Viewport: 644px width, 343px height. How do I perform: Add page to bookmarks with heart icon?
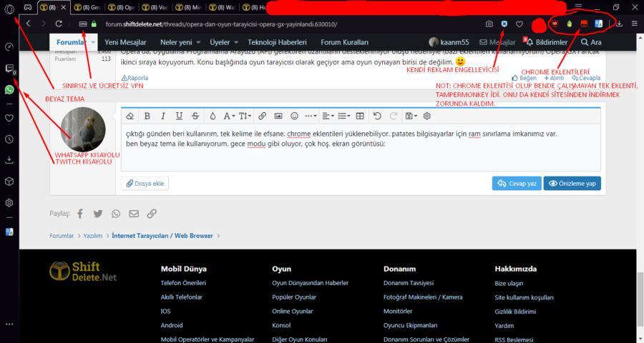(x=519, y=24)
